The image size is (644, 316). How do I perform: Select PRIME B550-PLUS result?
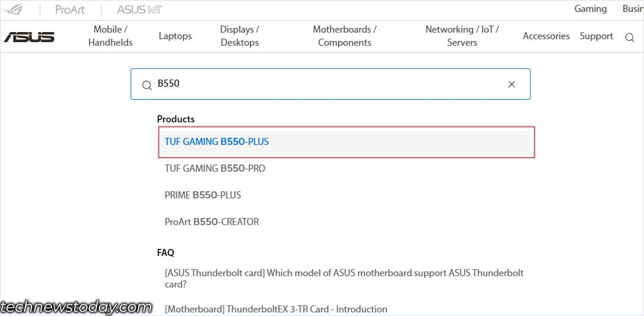[x=203, y=195]
